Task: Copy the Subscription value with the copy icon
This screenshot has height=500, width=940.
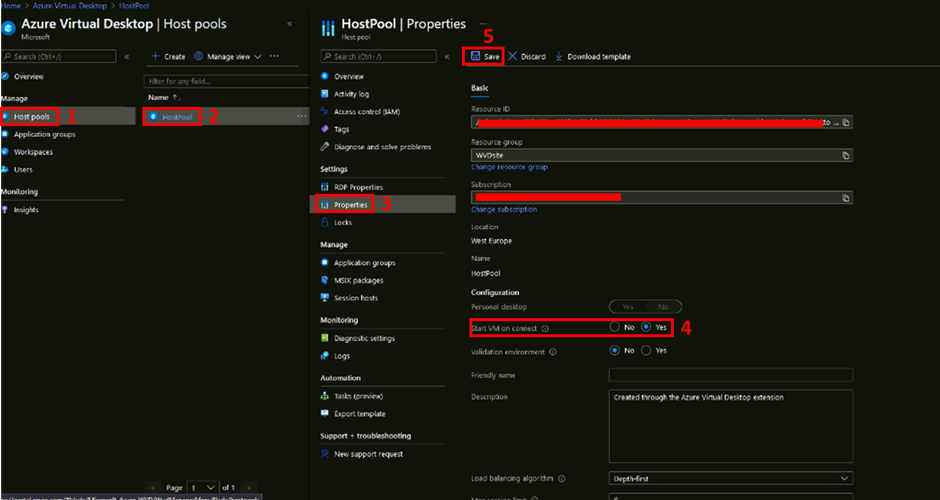Action: point(845,197)
